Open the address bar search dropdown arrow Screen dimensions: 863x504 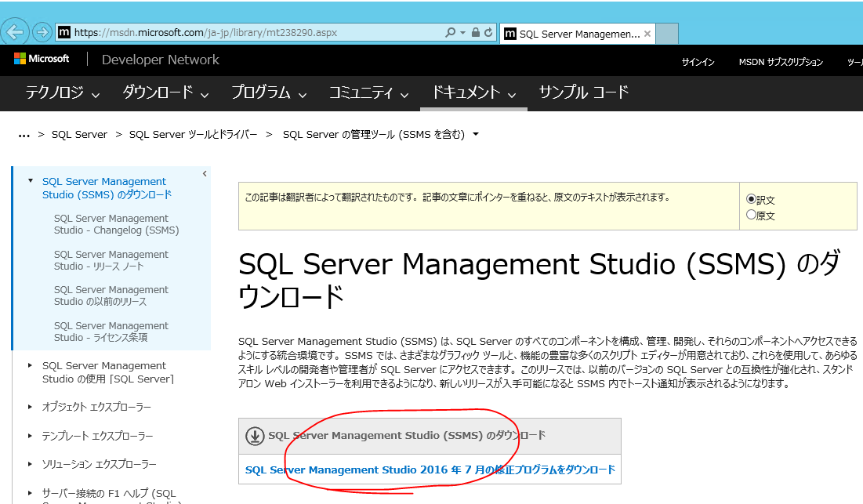[462, 32]
